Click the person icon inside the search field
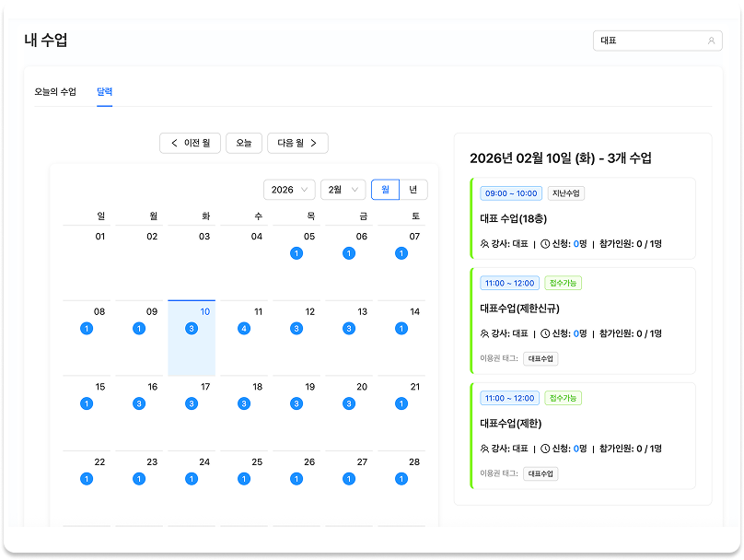744x560 pixels. (714, 41)
